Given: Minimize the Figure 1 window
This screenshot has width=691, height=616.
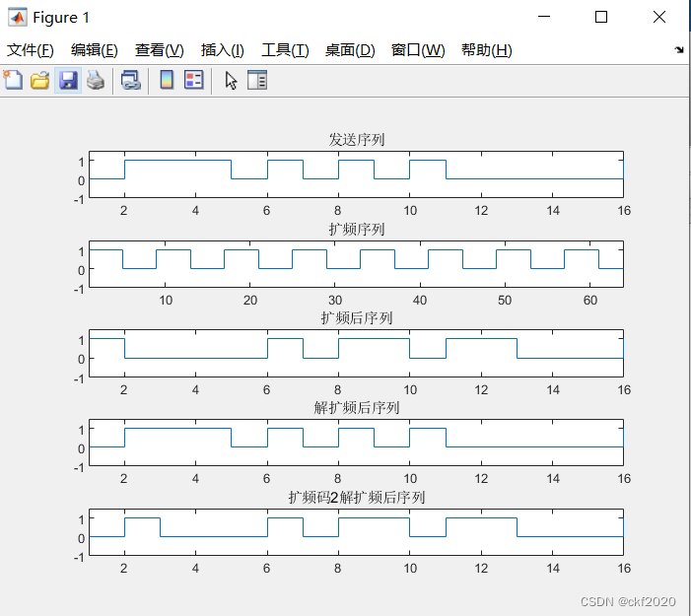Looking at the screenshot, I should [x=544, y=17].
